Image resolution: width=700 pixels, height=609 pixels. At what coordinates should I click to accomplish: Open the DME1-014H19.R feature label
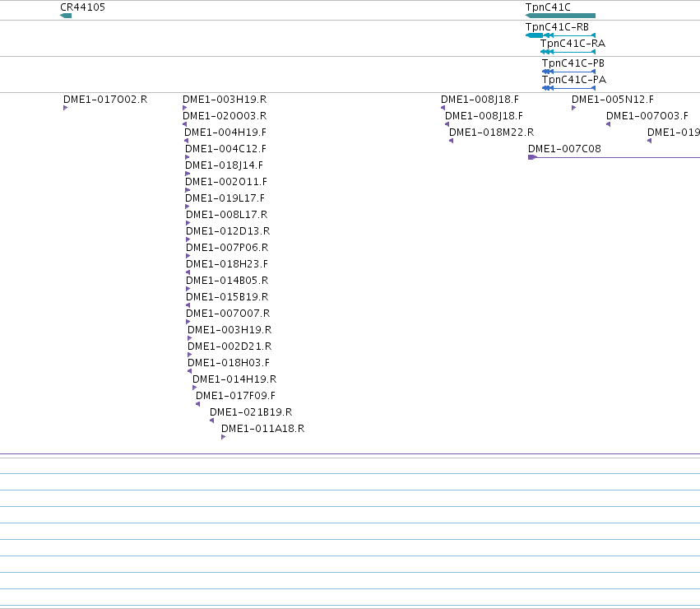pyautogui.click(x=234, y=379)
